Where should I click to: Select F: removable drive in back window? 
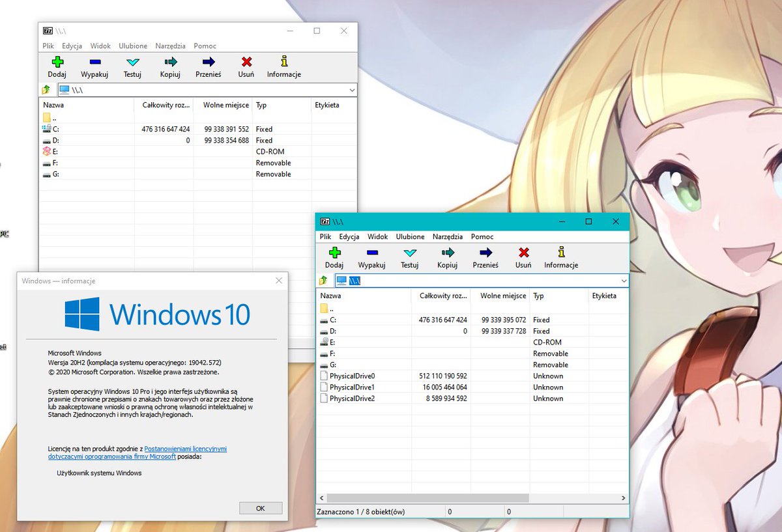198,163
